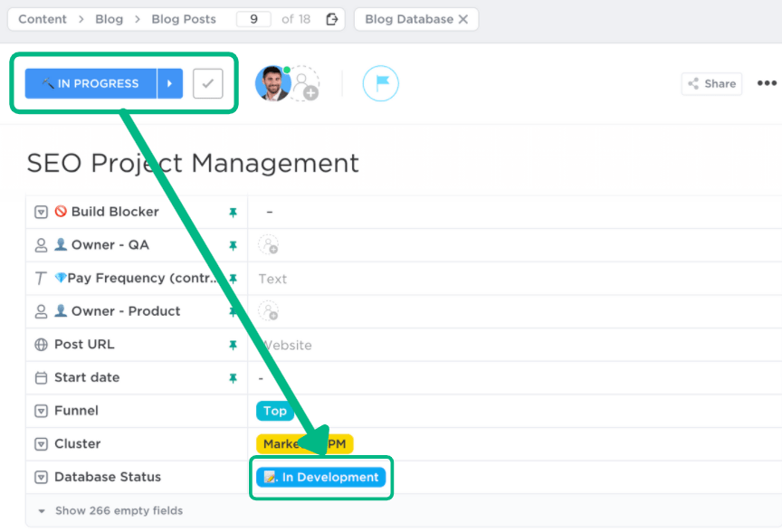Screen dimensions: 782x532
Task: Unpin the Start date field
Action: click(x=233, y=377)
